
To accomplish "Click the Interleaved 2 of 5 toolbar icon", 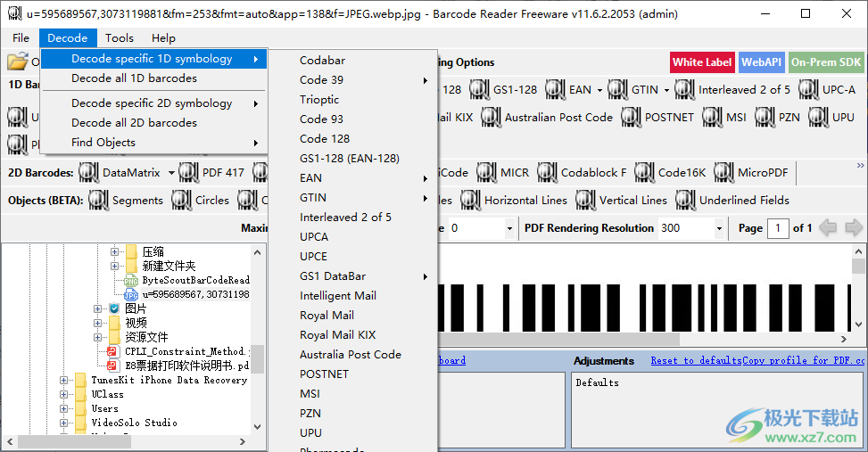I will (x=685, y=90).
